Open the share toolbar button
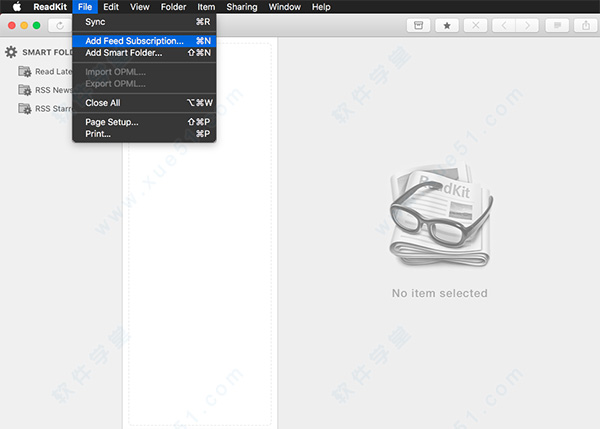The height and width of the screenshot is (429, 600). [586, 26]
